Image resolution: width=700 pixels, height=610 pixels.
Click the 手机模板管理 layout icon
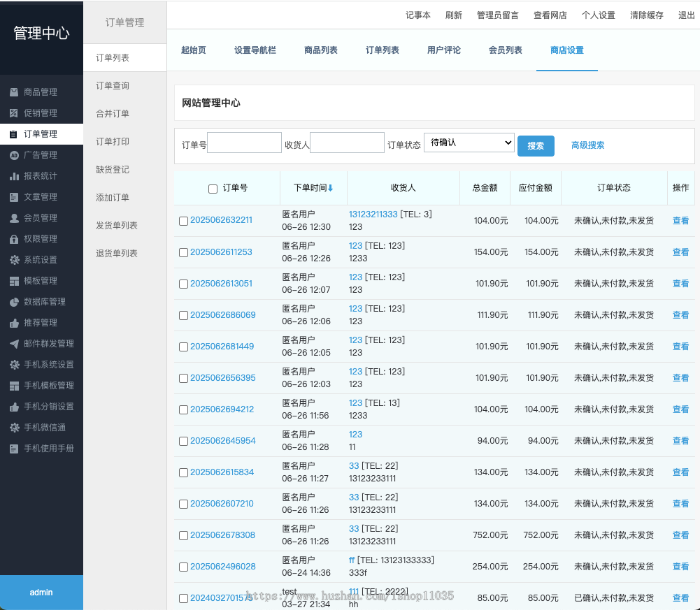tap(14, 386)
